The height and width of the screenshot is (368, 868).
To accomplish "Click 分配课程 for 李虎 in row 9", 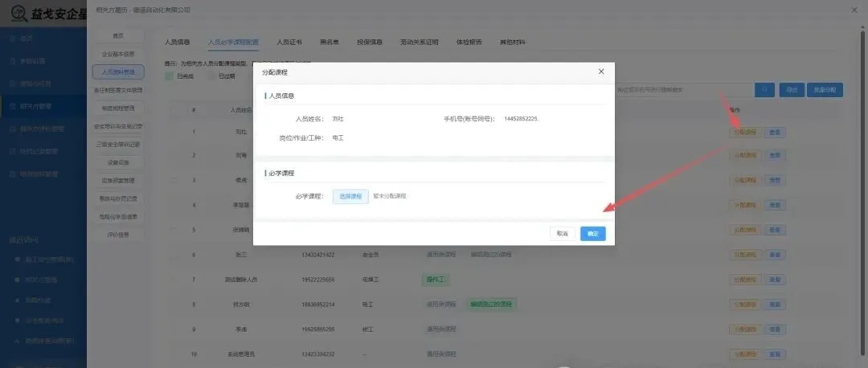I will click(745, 329).
